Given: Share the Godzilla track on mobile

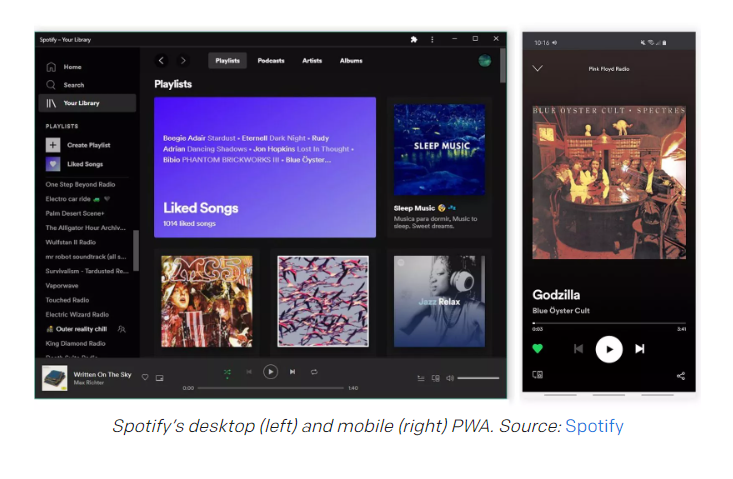Looking at the screenshot, I should click(681, 376).
